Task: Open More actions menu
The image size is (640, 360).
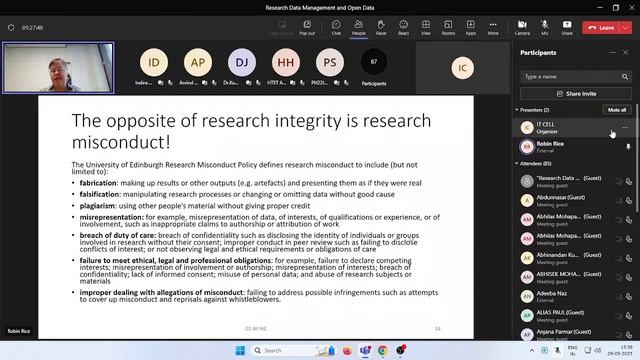Action: click(x=493, y=28)
